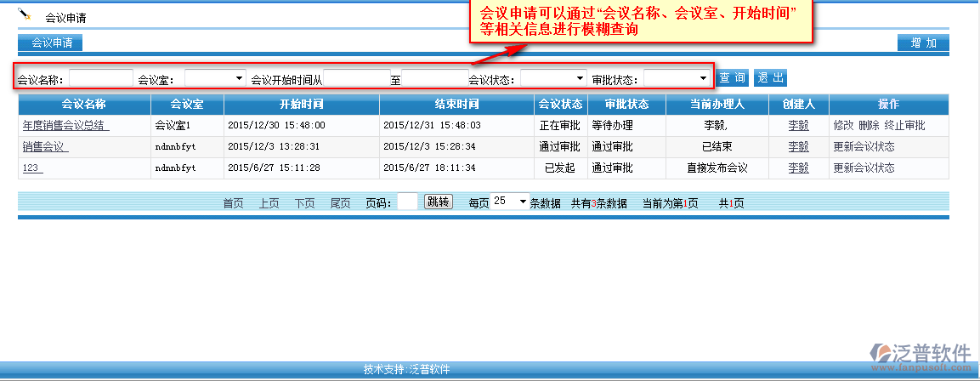Expand the 会议状态 dropdown

553,78
